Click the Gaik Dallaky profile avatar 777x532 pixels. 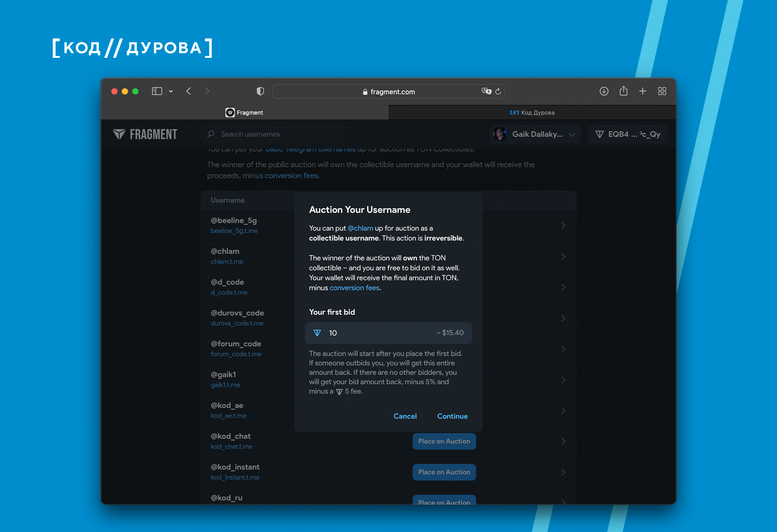pyautogui.click(x=500, y=134)
